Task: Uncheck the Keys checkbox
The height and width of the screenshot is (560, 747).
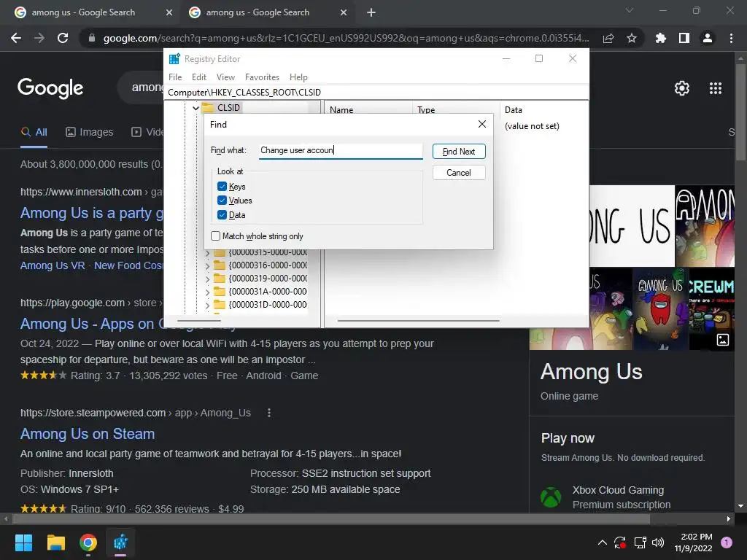Action: [x=222, y=186]
